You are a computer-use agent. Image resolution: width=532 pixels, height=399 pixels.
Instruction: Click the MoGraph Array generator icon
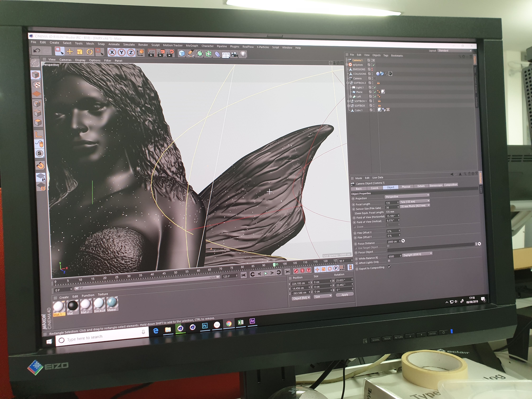point(208,54)
